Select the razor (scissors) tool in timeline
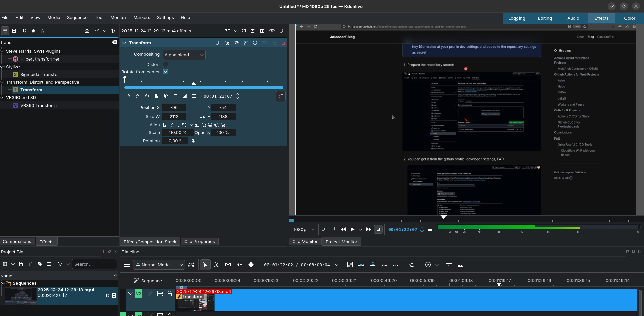644x316 pixels. [x=217, y=265]
